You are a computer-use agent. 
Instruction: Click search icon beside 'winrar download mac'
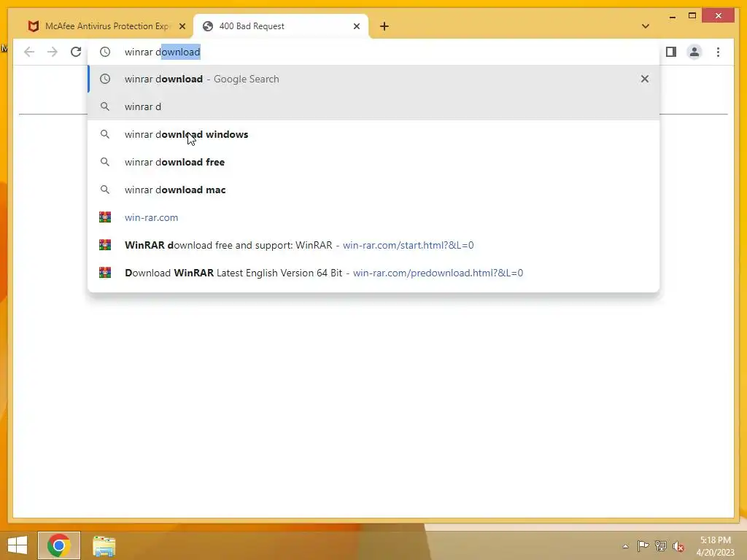point(105,190)
